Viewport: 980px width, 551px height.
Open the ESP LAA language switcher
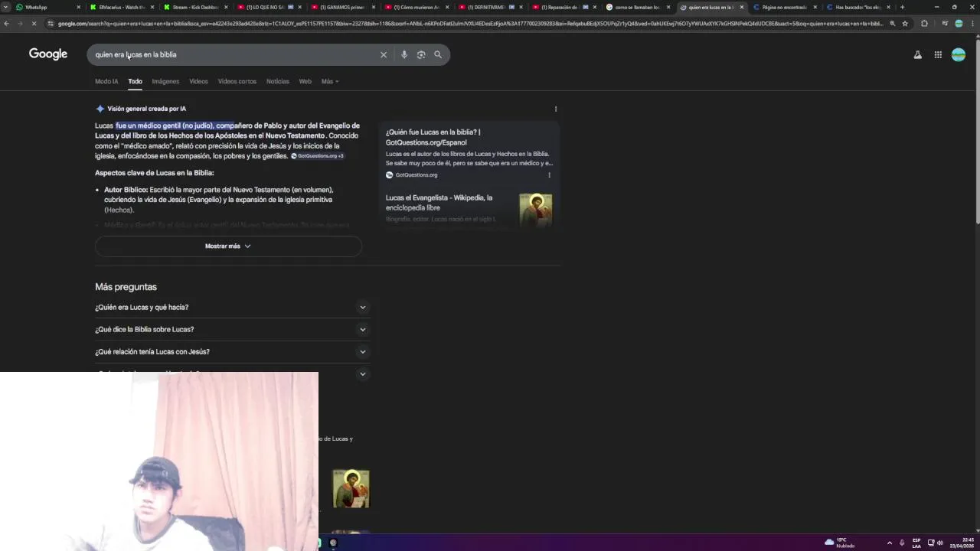[x=916, y=543]
